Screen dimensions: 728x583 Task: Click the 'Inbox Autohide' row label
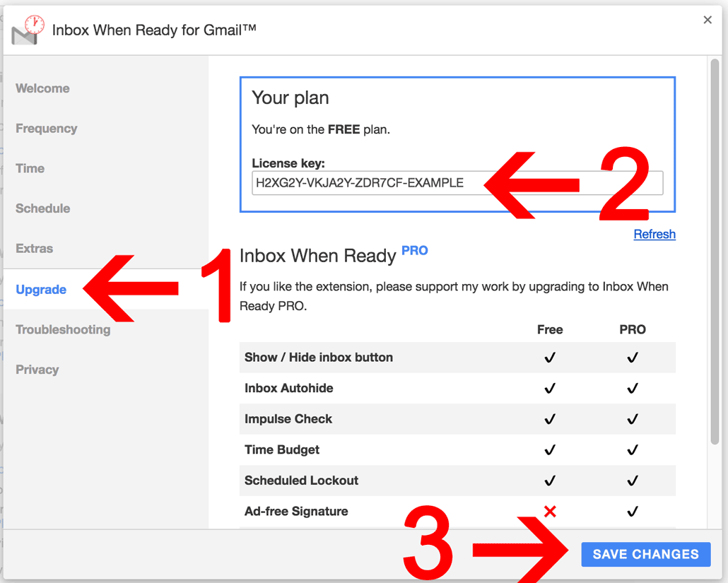289,387
